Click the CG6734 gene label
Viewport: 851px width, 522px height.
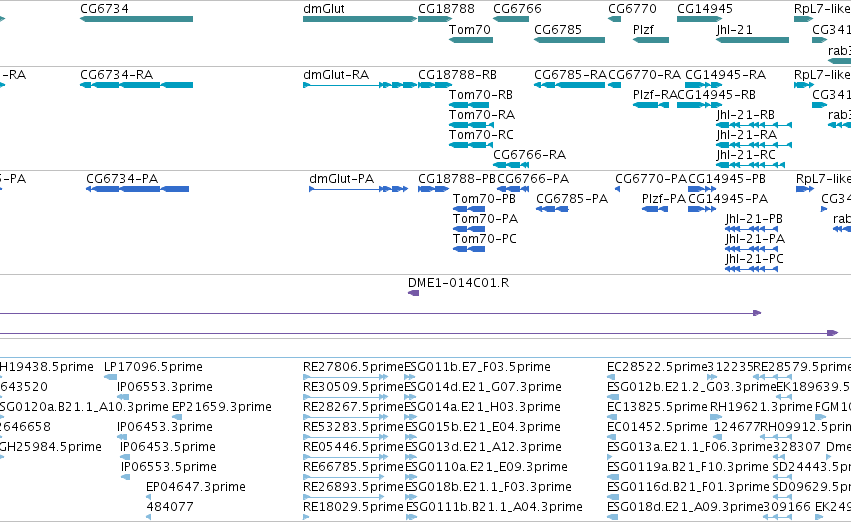pos(104,9)
